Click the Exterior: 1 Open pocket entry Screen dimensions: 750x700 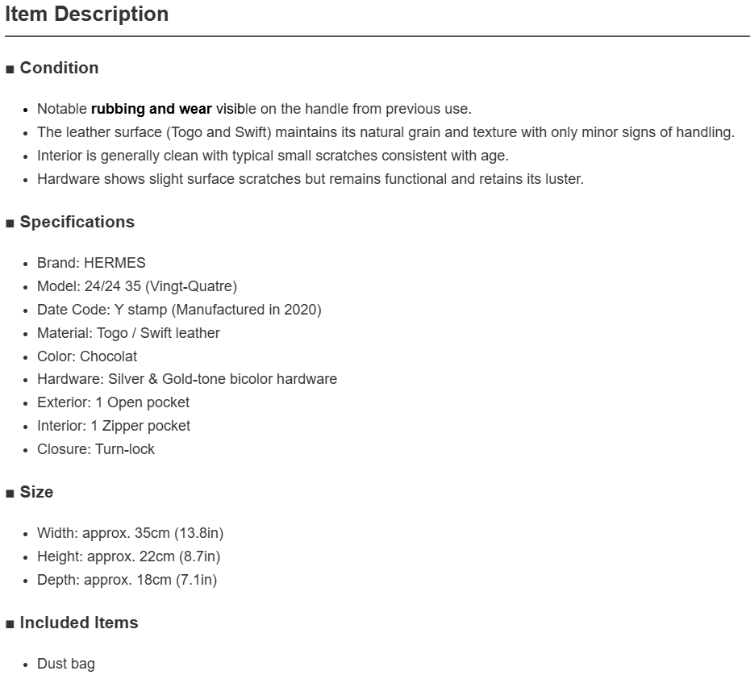114,402
